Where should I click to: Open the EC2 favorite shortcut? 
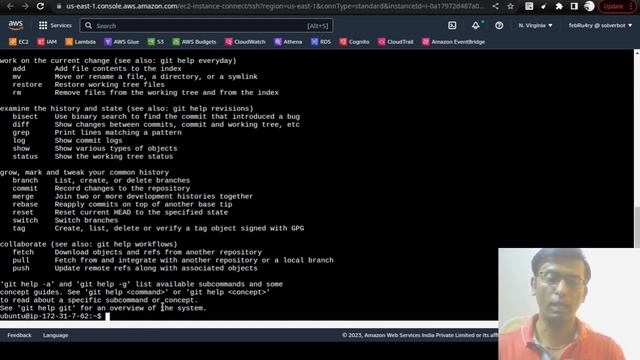click(x=19, y=42)
